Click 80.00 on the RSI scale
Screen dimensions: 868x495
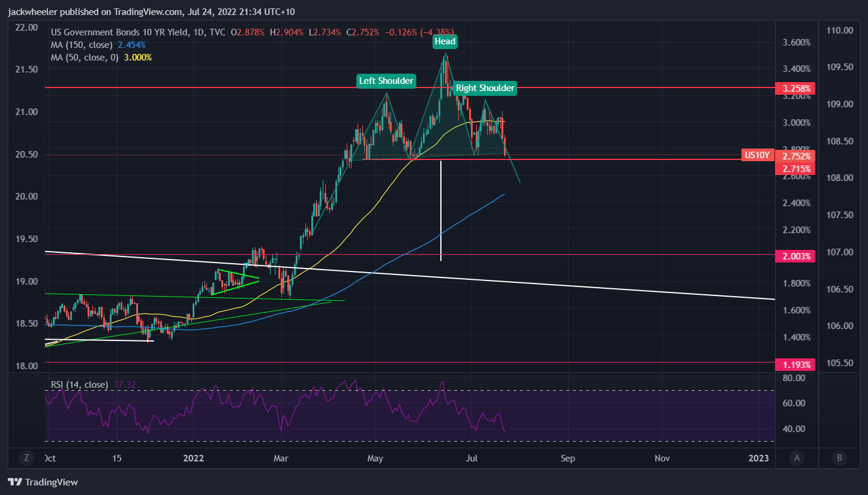pos(794,378)
